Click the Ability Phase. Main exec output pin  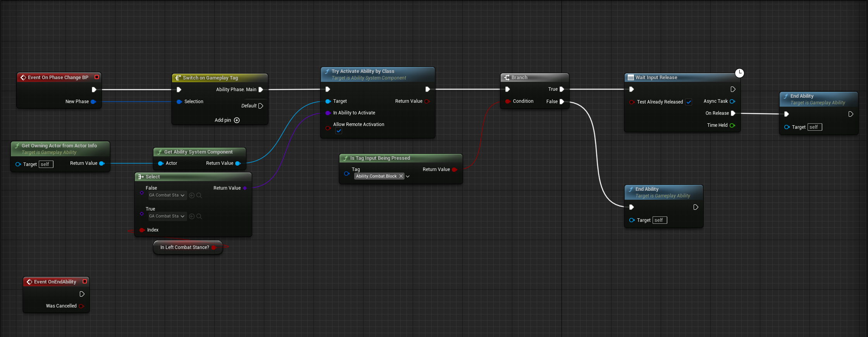(x=261, y=90)
